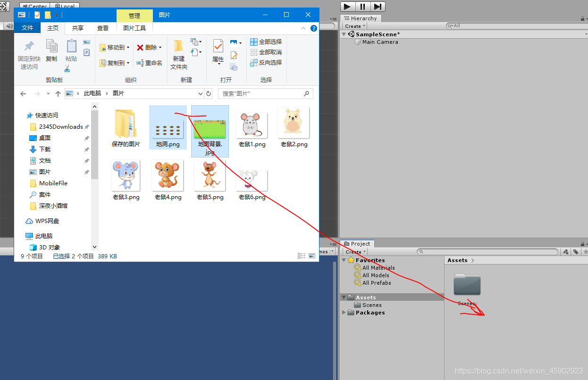Click the back navigation arrow in Explorer
The image size is (588, 380).
click(23, 93)
